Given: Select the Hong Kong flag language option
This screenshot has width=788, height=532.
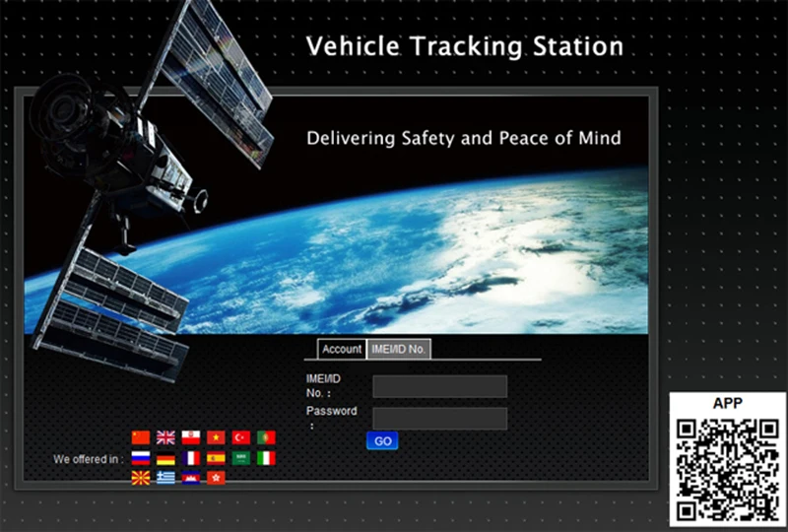Looking at the screenshot, I should pyautogui.click(x=216, y=478).
